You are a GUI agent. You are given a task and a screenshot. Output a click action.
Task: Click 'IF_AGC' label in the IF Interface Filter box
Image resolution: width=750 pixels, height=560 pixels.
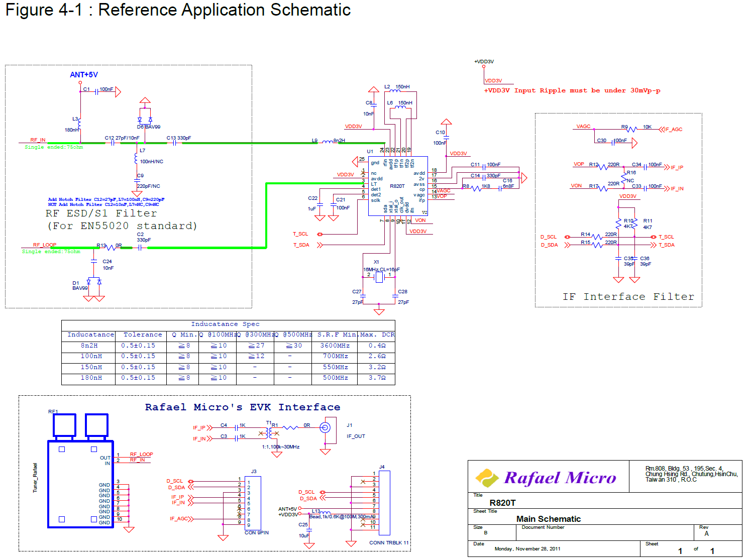tap(674, 130)
